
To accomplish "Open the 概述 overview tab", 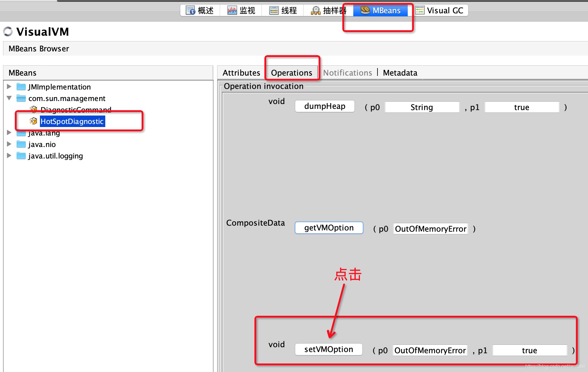I will click(200, 11).
